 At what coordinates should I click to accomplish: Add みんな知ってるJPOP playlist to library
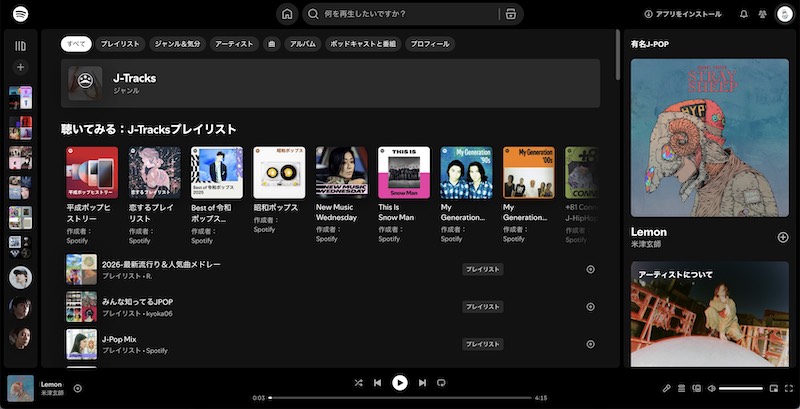[x=590, y=306]
